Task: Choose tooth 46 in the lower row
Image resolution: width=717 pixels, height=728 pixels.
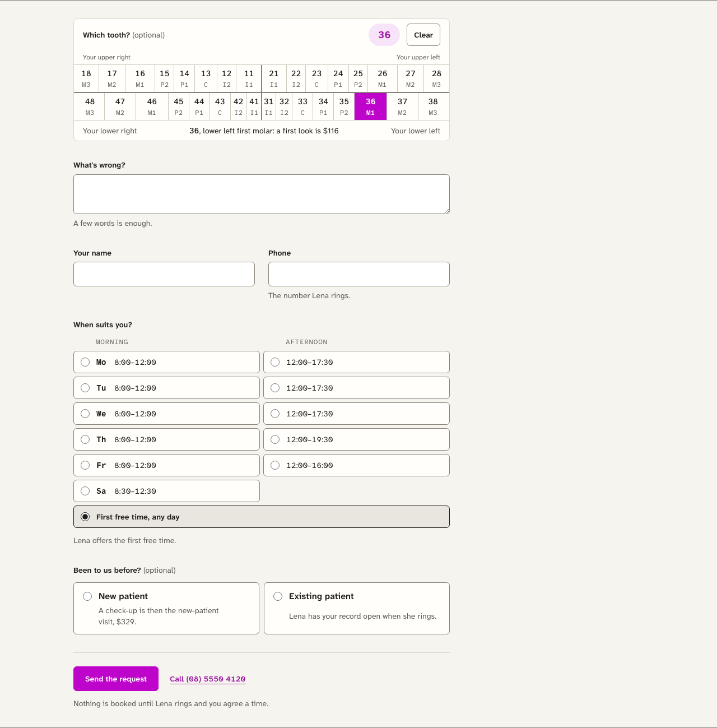Action: tap(152, 106)
